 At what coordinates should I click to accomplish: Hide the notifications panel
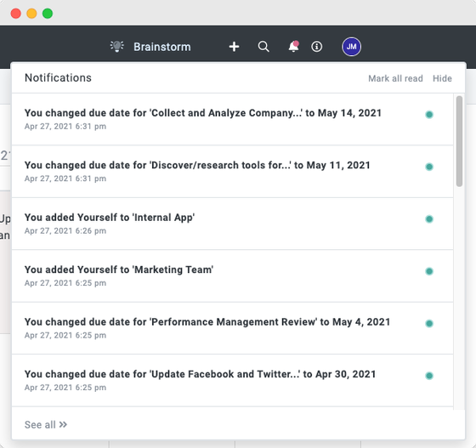tap(442, 78)
